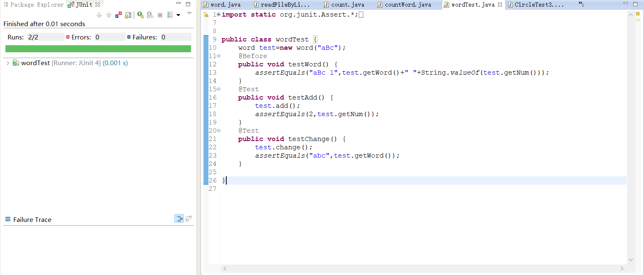Click the green JUnit progress bar
Image resolution: width=644 pixels, height=275 pixels.
point(98,49)
